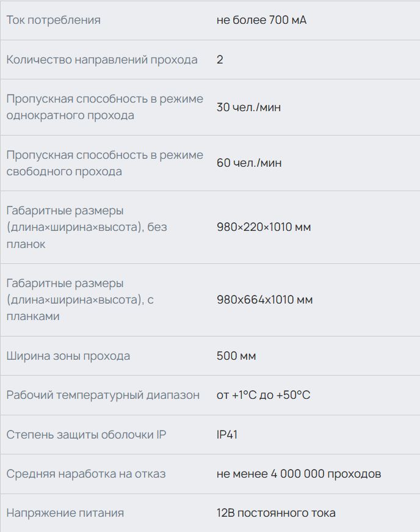The height and width of the screenshot is (532, 420).
Task: Click the "980×220×1010 мм" dimensions value
Action: tap(264, 227)
